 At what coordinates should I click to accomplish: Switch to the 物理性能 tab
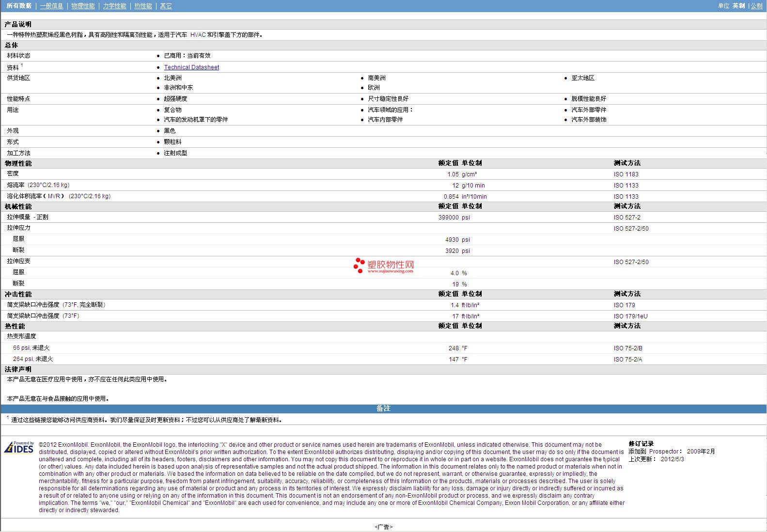pos(83,6)
